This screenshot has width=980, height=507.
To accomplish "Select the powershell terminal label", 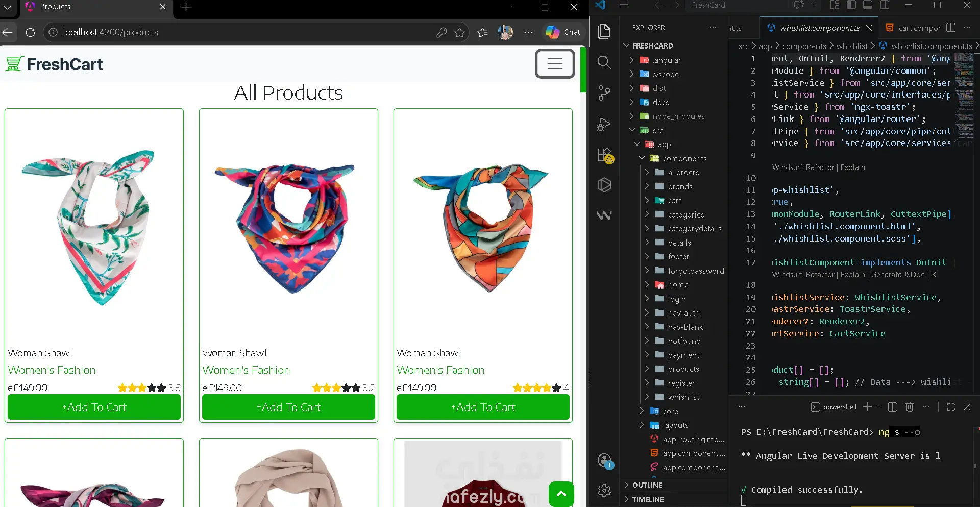I will click(834, 407).
